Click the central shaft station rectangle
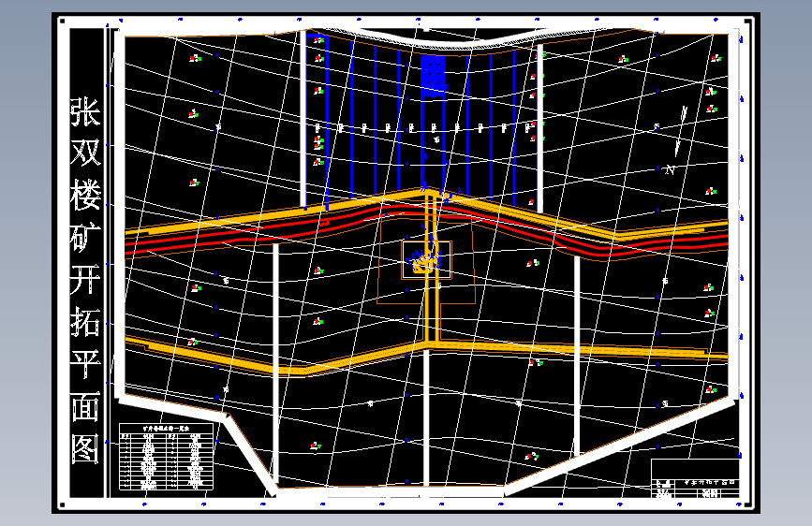 click(427, 260)
